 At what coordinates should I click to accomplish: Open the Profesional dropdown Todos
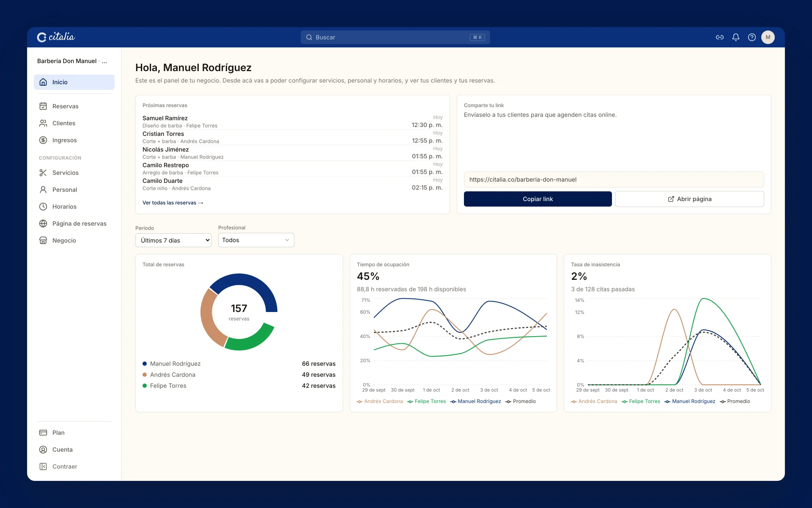tap(256, 240)
